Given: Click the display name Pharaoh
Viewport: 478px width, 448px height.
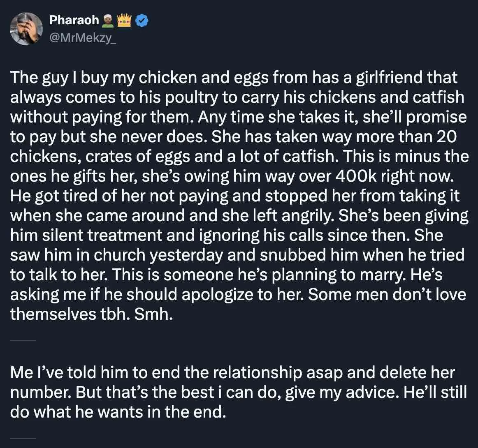Looking at the screenshot, I should [74, 20].
